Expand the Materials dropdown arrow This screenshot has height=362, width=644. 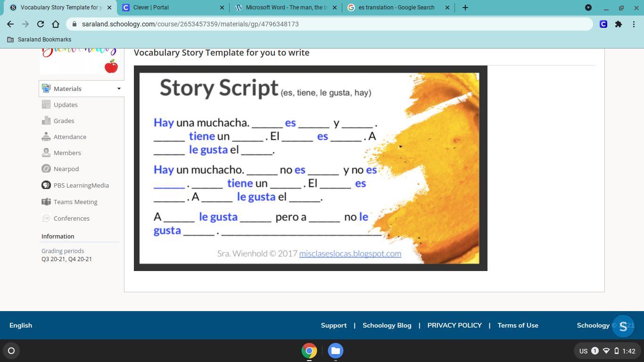119,89
